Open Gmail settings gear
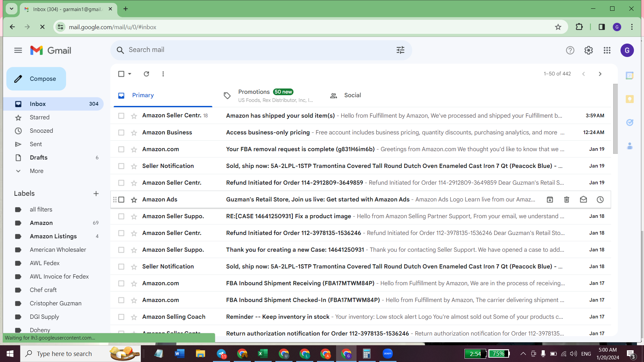 [589, 50]
